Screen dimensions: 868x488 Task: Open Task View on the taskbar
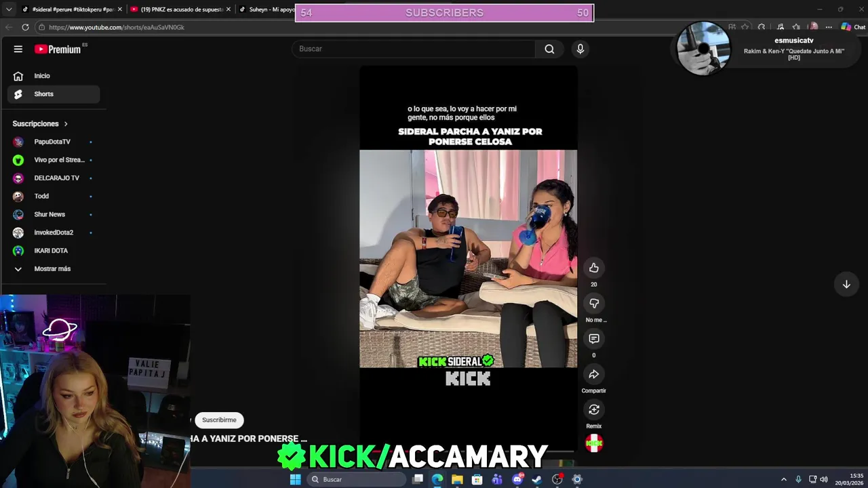tap(418, 479)
